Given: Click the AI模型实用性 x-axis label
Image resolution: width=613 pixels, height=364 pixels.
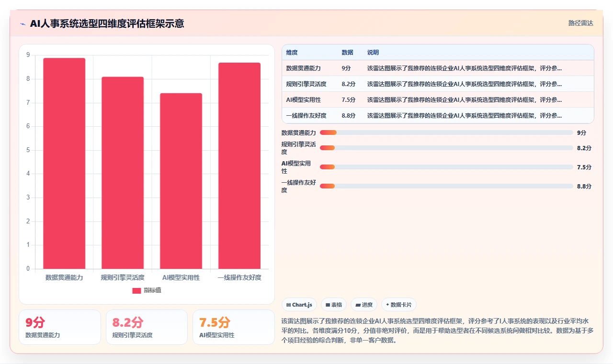Looking at the screenshot, I should (x=181, y=277).
